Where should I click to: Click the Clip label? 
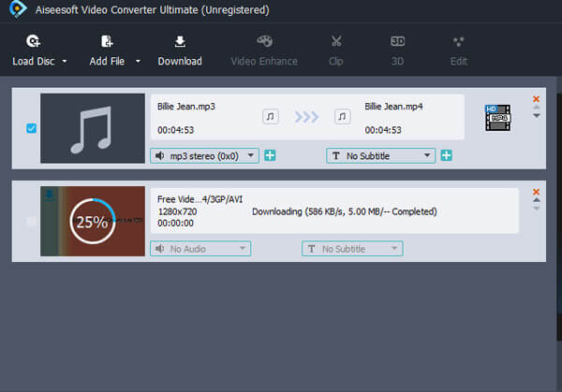(336, 62)
